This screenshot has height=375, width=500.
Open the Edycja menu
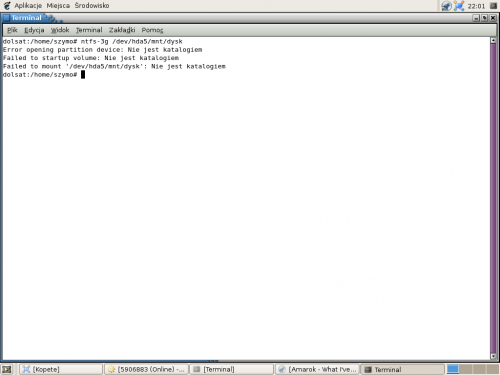(34, 30)
